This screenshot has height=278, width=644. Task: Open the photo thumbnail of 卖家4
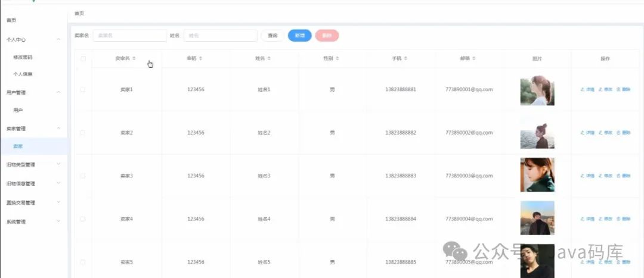click(537, 218)
